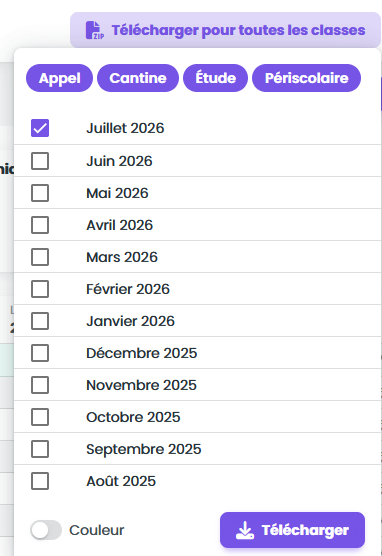Enable the Mars 2026 checkbox

(x=40, y=257)
